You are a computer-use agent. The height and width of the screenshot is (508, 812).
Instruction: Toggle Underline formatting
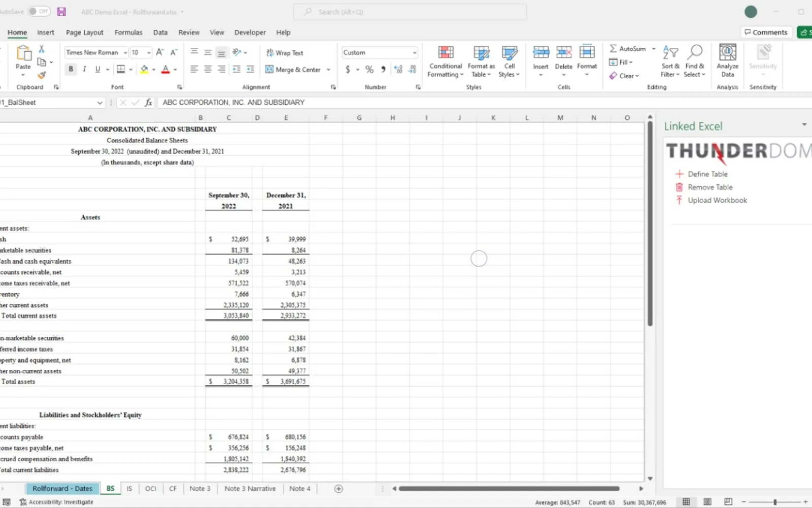(97, 69)
